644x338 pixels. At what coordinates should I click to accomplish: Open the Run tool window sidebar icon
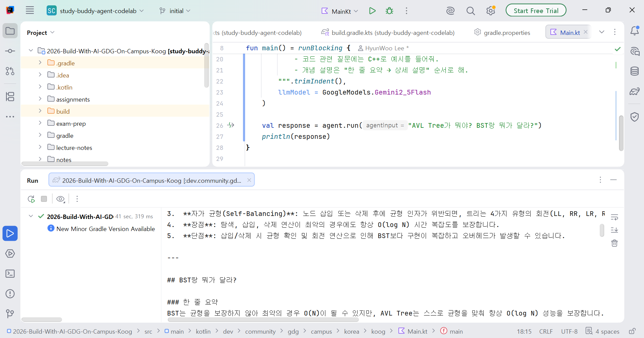coord(10,233)
